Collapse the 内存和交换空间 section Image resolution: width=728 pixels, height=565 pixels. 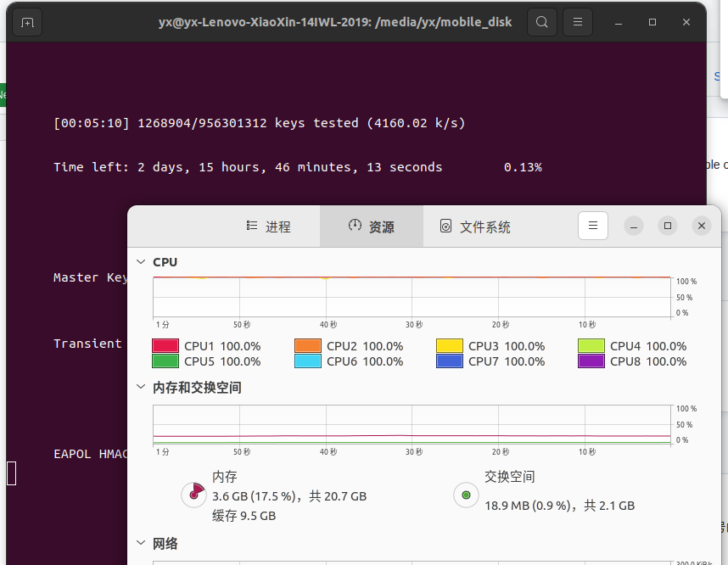click(x=141, y=387)
